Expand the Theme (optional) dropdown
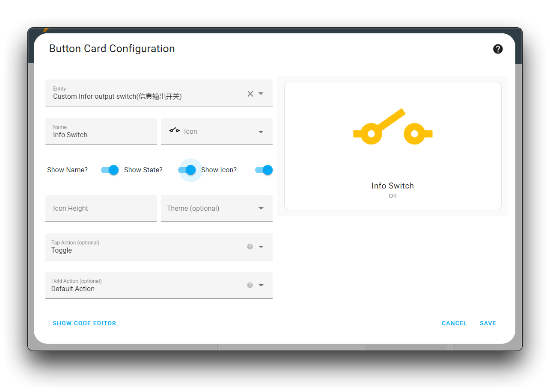The height and width of the screenshot is (392, 550). pyautogui.click(x=217, y=208)
